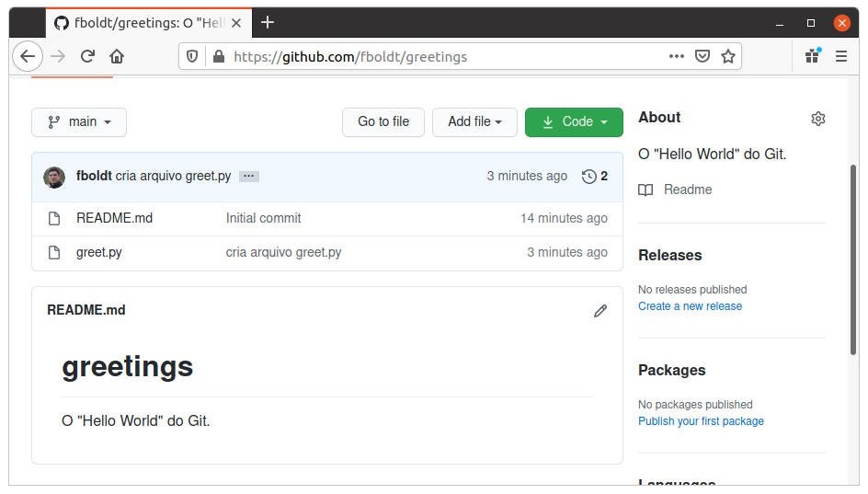
Task: Open the green Code dropdown
Action: click(574, 122)
